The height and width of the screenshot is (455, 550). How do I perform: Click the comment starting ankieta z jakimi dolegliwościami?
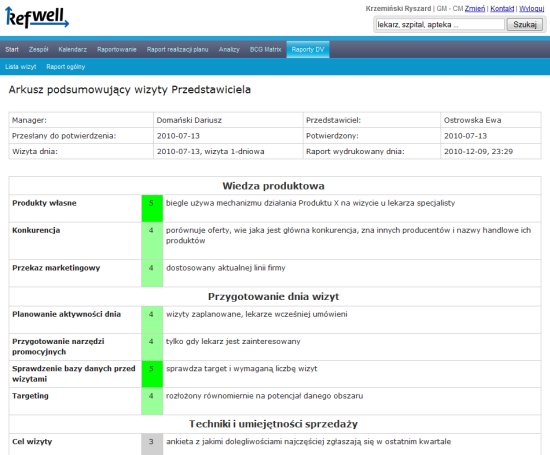pos(309,442)
